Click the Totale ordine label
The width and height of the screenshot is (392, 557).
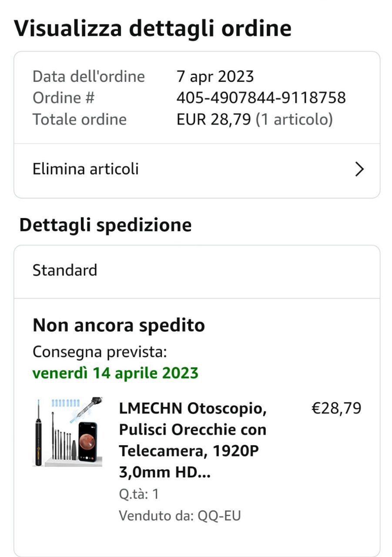click(x=80, y=119)
